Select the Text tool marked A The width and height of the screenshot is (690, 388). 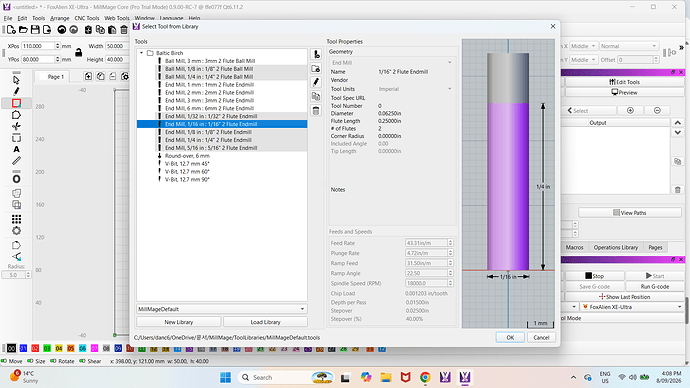tap(16, 150)
